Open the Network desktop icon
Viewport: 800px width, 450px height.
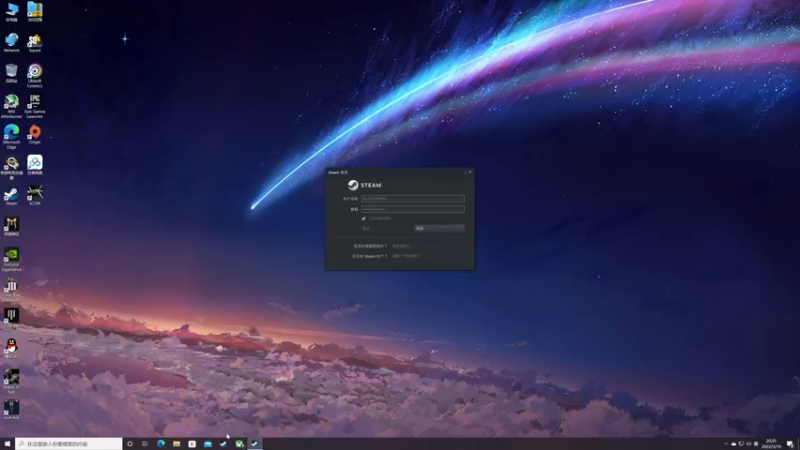click(x=11, y=42)
